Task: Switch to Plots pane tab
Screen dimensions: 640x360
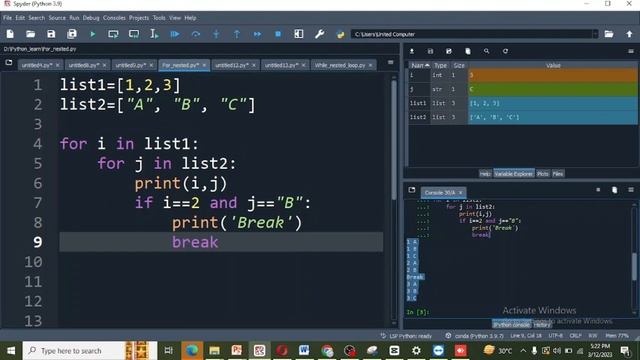Action: click(x=543, y=174)
